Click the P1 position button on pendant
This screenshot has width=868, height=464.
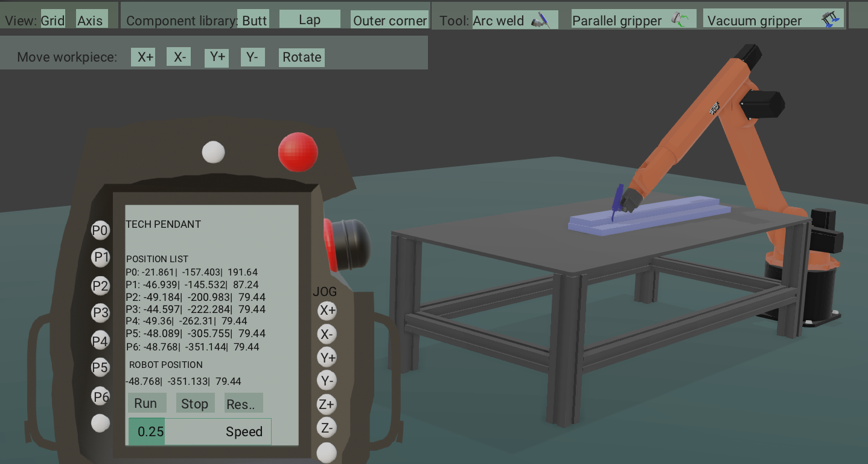[101, 258]
